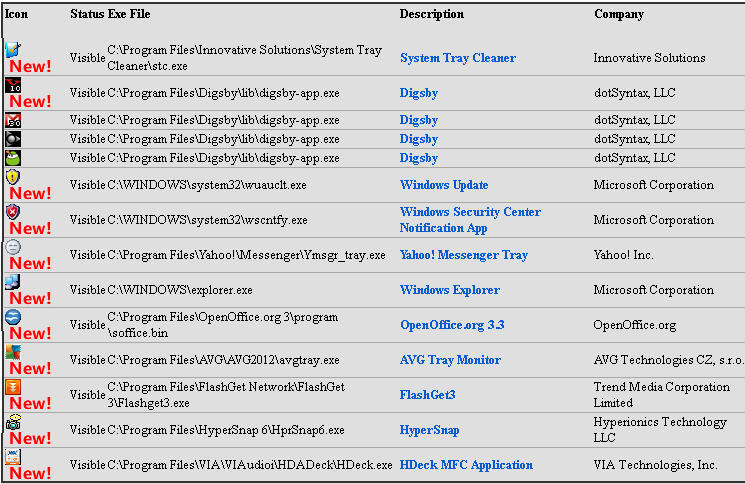Select the stc.exe file path text

244,58
